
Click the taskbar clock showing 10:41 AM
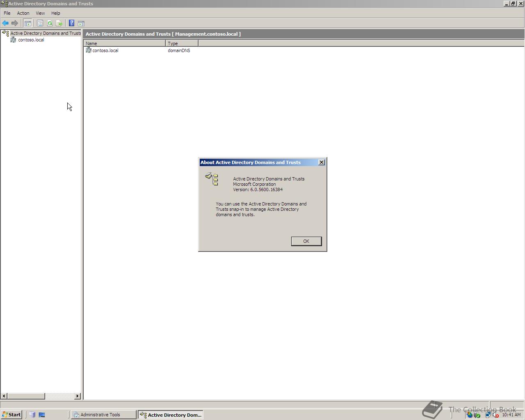coord(511,415)
